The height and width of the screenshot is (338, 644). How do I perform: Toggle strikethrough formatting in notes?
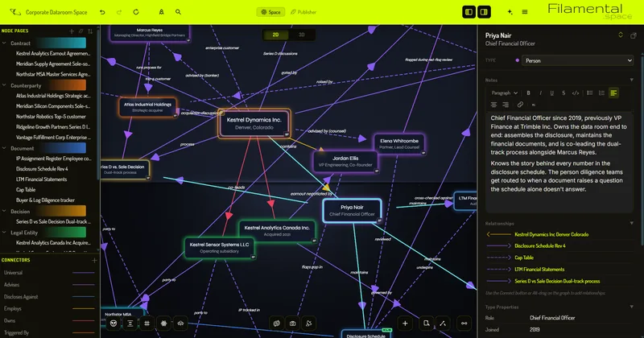pyautogui.click(x=563, y=93)
